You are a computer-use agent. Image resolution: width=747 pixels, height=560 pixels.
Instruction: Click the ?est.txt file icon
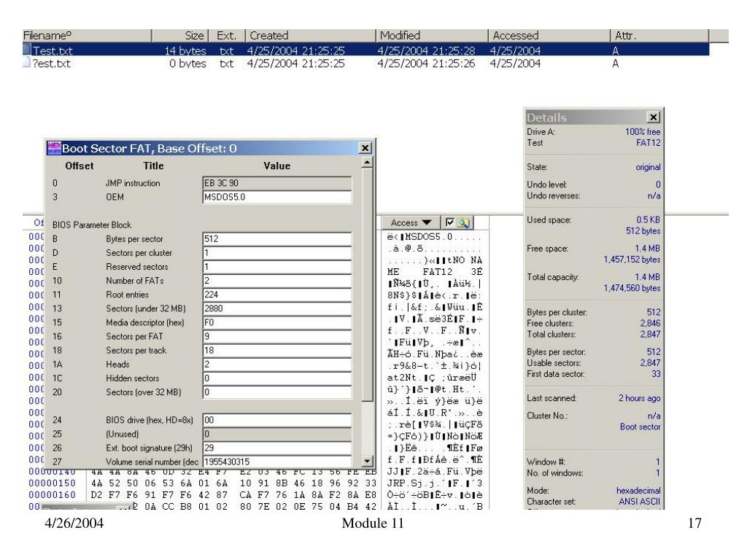coord(27,63)
